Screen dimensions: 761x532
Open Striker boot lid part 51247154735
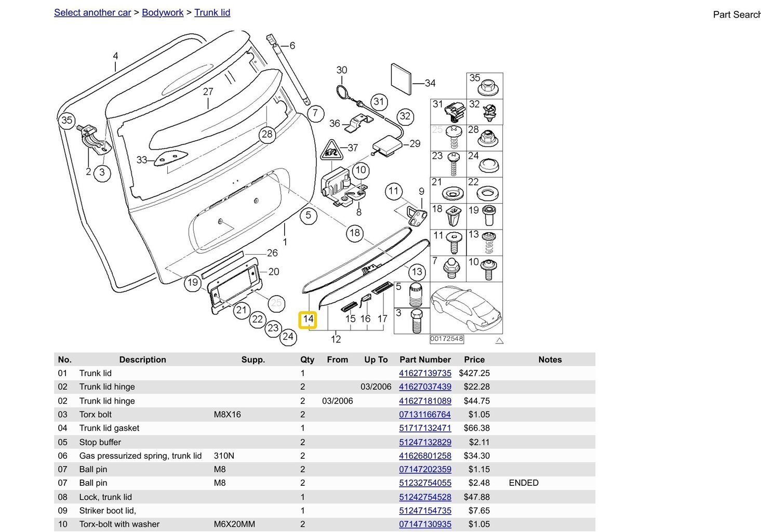point(425,511)
